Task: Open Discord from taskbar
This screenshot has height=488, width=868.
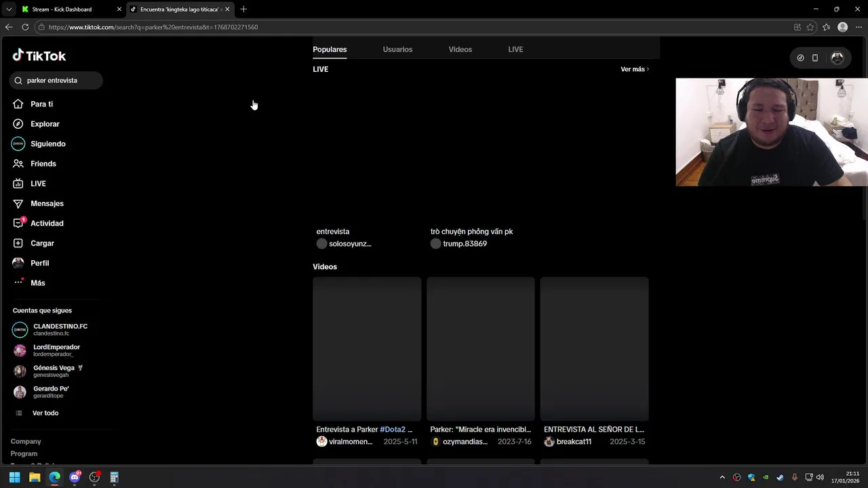Action: click(x=75, y=478)
